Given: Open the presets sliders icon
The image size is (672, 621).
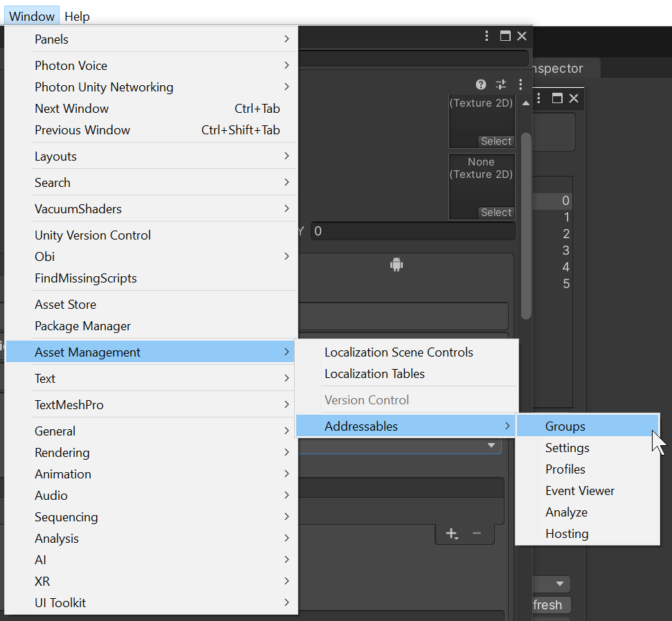Looking at the screenshot, I should click(x=501, y=84).
